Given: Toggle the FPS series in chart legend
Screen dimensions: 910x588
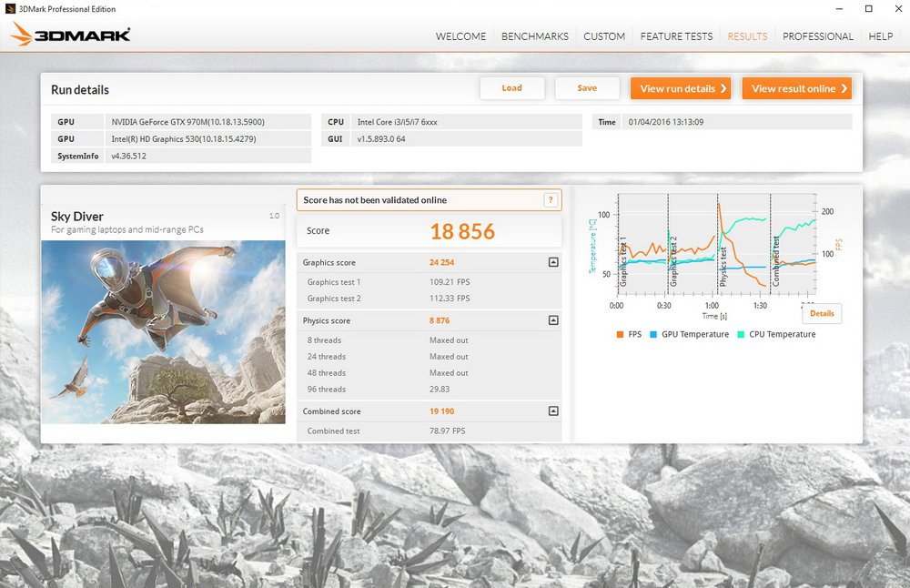Looking at the screenshot, I should click(x=628, y=334).
